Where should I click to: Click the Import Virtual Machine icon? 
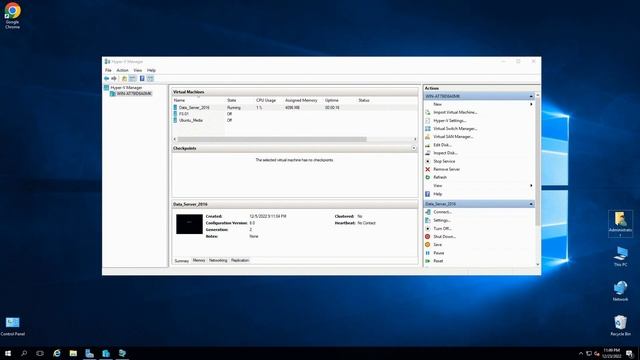tap(428, 112)
